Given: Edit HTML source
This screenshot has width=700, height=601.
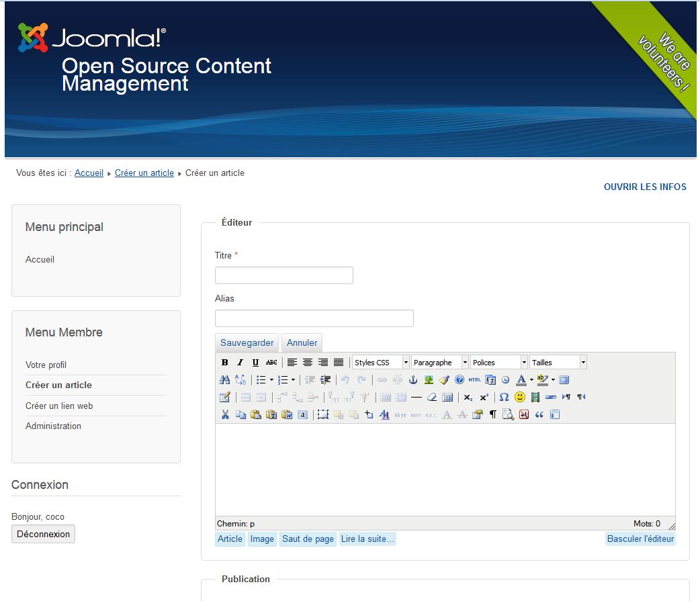Looking at the screenshot, I should point(474,379).
